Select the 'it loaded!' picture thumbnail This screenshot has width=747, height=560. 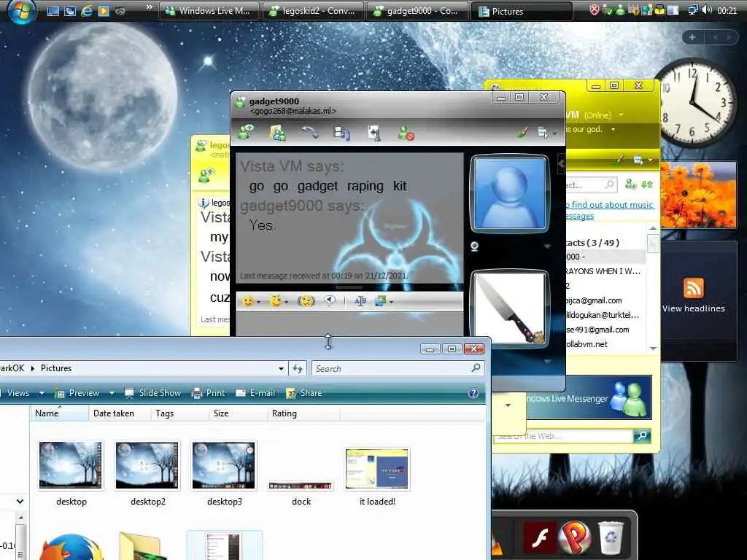click(x=377, y=469)
